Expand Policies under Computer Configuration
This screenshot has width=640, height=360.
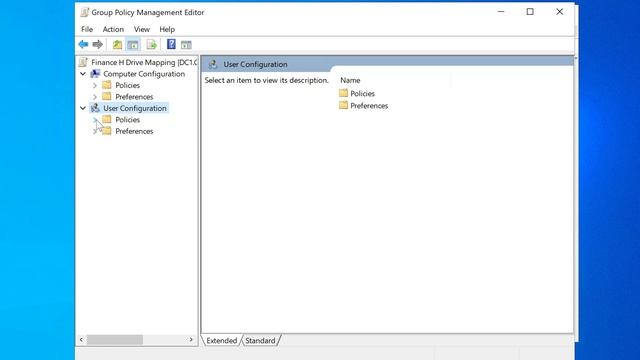point(95,85)
